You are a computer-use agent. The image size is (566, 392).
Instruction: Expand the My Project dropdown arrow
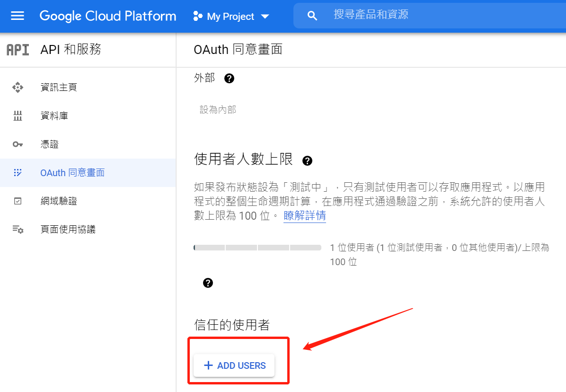pyautogui.click(x=265, y=17)
